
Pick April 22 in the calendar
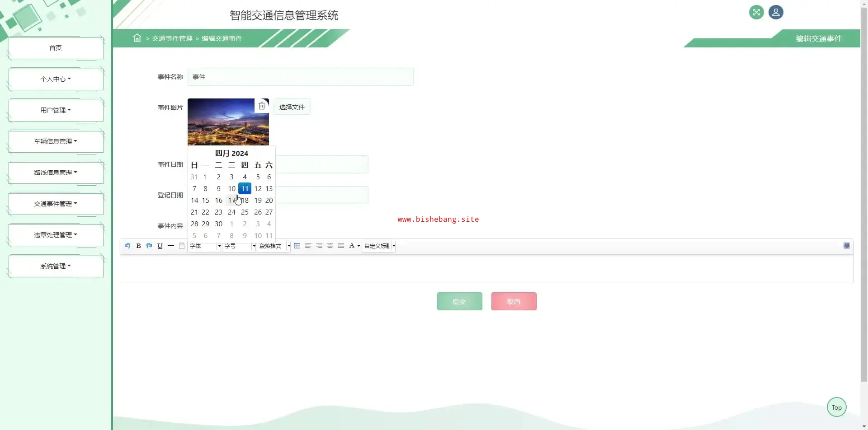tap(205, 212)
